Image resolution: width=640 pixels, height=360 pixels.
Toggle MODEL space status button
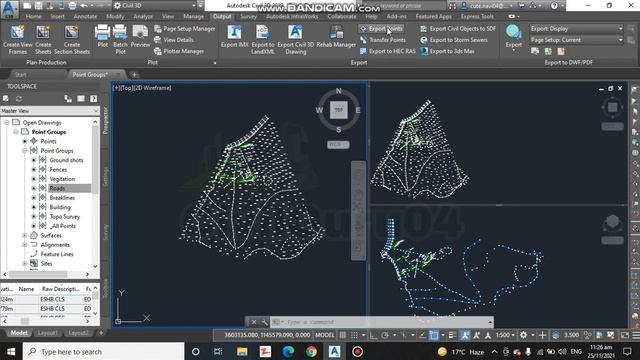click(x=325, y=335)
